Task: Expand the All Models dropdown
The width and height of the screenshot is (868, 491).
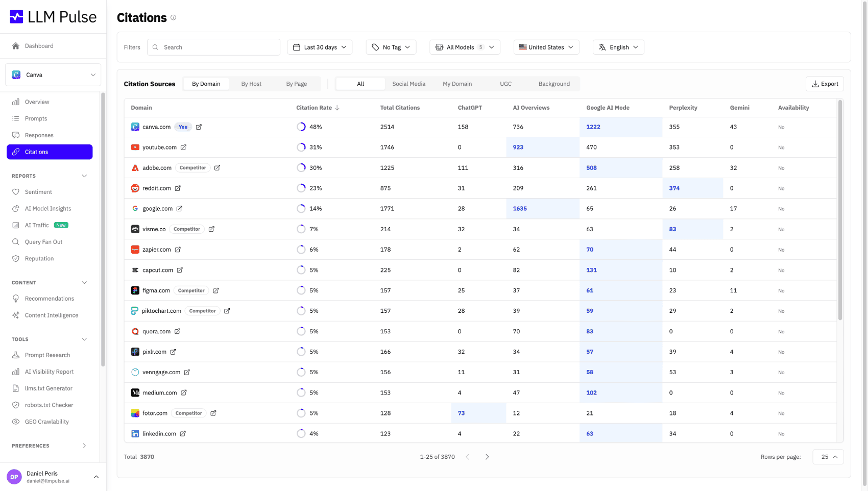Action: tap(464, 47)
